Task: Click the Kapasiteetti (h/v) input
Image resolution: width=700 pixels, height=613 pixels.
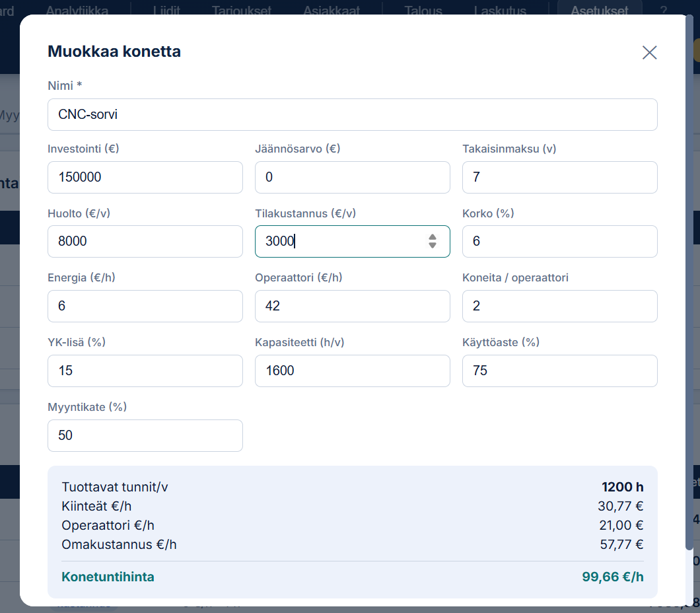Action: click(352, 371)
